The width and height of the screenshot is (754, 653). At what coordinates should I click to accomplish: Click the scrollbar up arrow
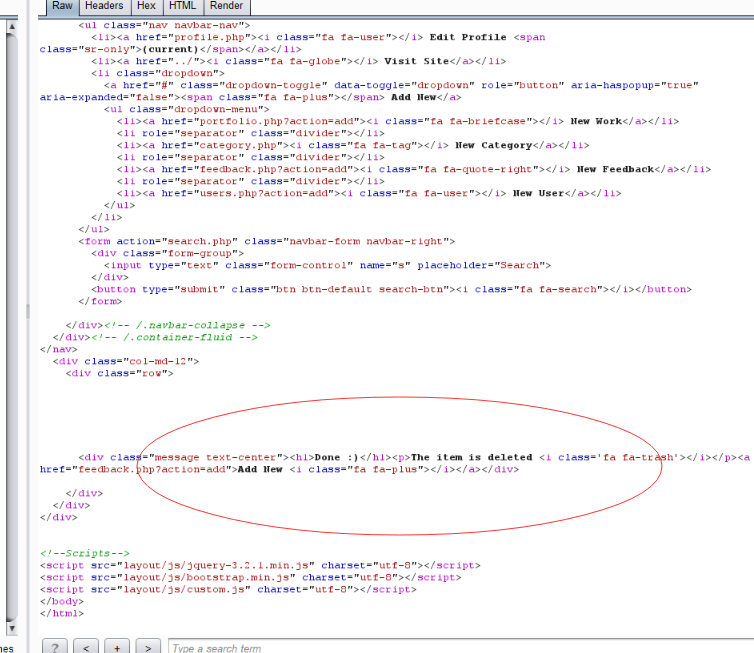tap(12, 26)
